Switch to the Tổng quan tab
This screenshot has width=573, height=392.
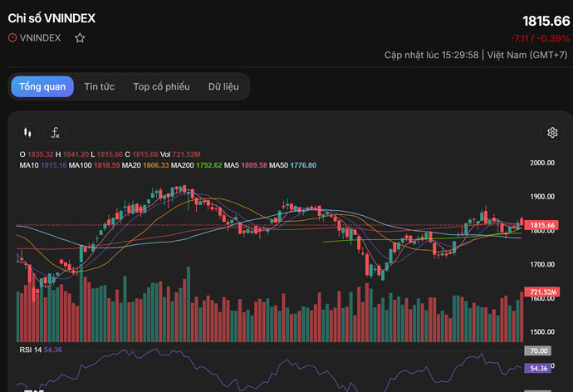(42, 86)
